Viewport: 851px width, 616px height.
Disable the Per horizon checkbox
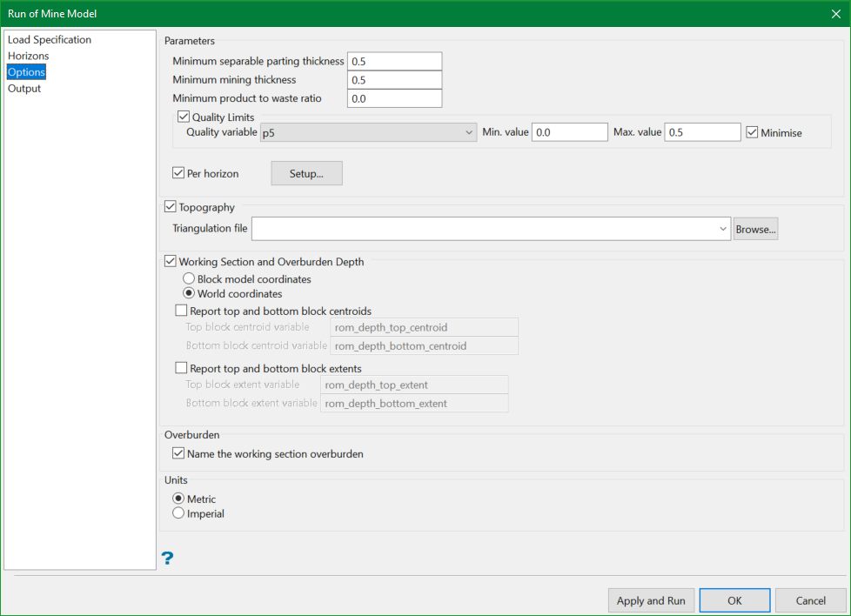(179, 173)
